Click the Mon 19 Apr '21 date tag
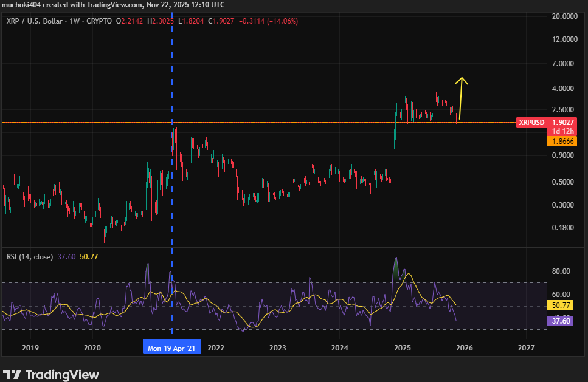Image resolution: width=588 pixels, height=382 pixels. click(171, 347)
